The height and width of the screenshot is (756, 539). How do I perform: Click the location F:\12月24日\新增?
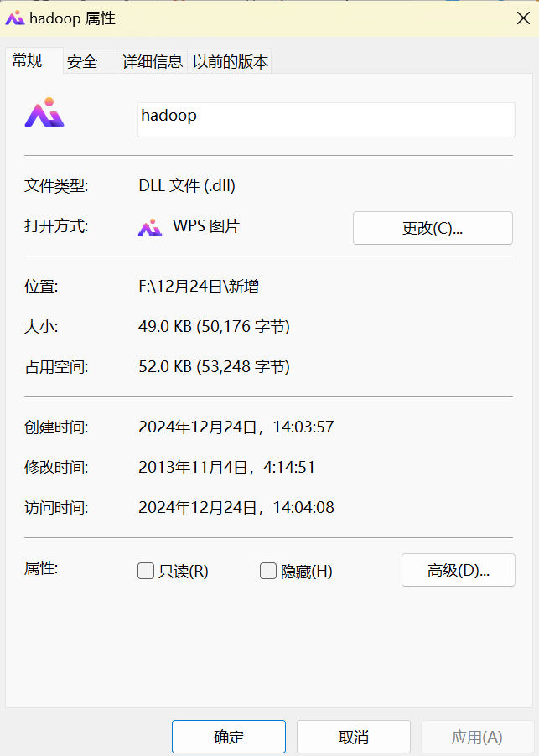point(199,287)
